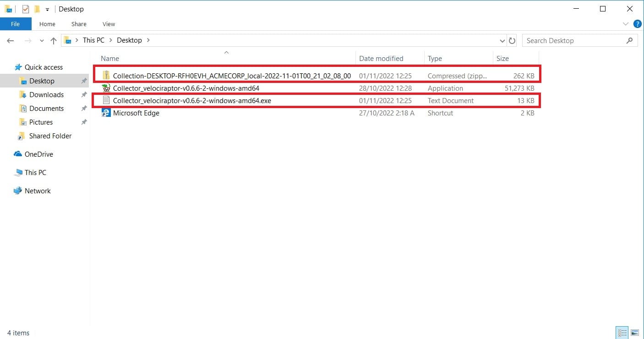Click the search magnifier icon
The height and width of the screenshot is (339, 644).
pyautogui.click(x=629, y=41)
